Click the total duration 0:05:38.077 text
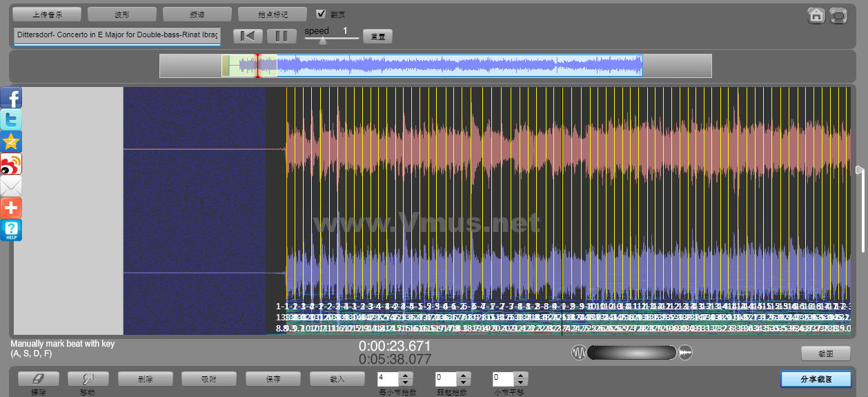 click(395, 359)
